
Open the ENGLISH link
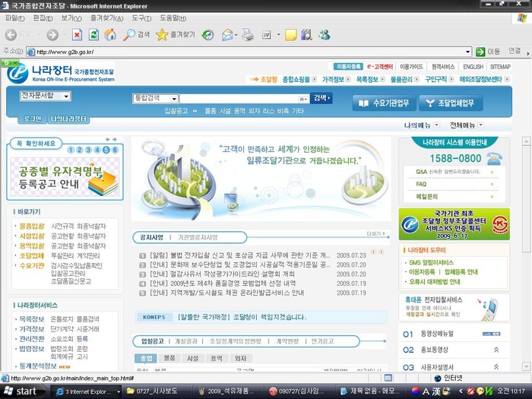point(473,67)
